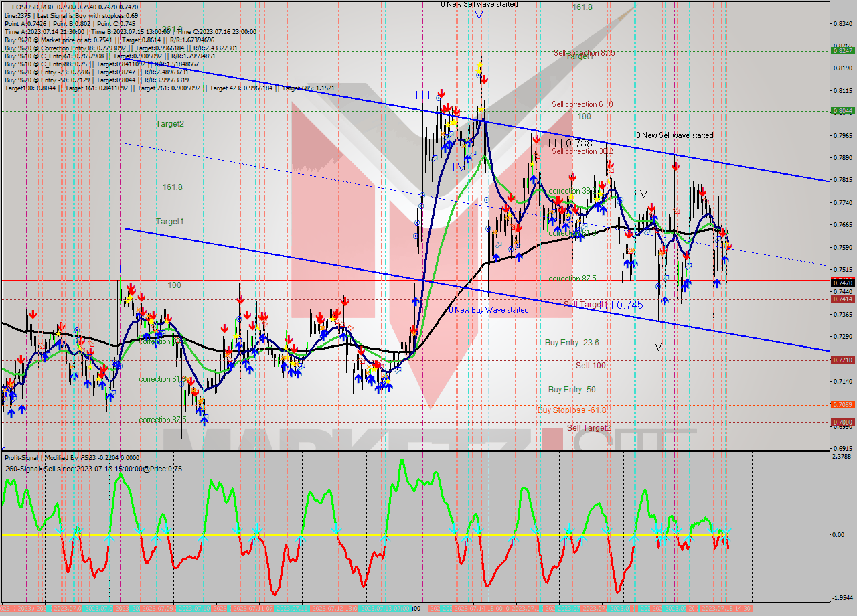Click the '0 New Buy Wave started' label
The height and width of the screenshot is (616, 857).
click(x=488, y=310)
